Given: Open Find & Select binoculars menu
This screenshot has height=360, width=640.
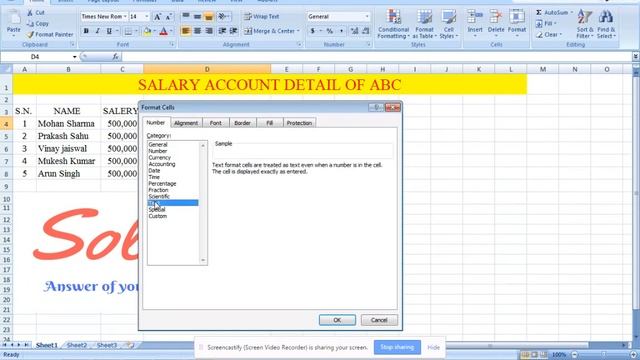Looking at the screenshot, I should (x=606, y=24).
